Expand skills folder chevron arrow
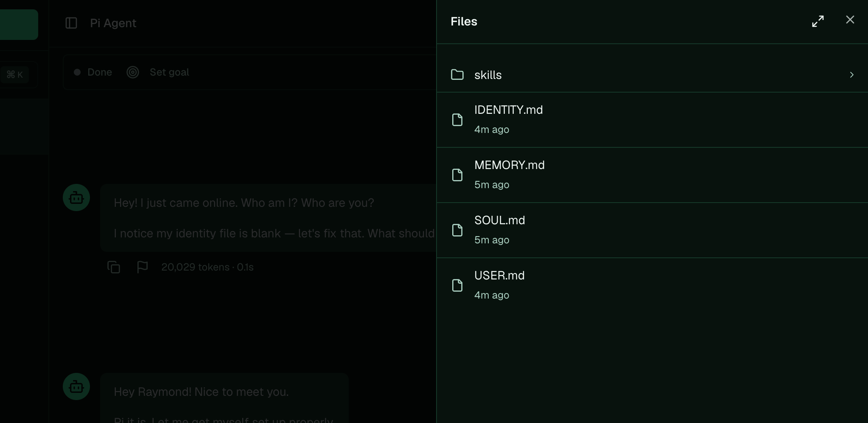 pos(851,75)
